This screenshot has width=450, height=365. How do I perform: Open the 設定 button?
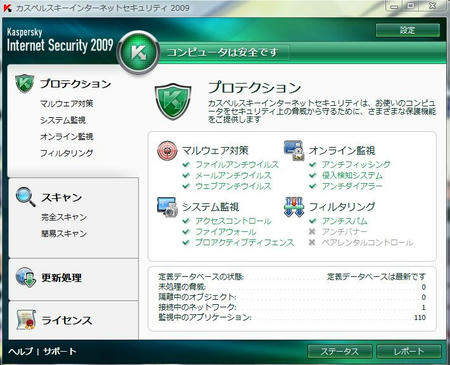pos(408,30)
